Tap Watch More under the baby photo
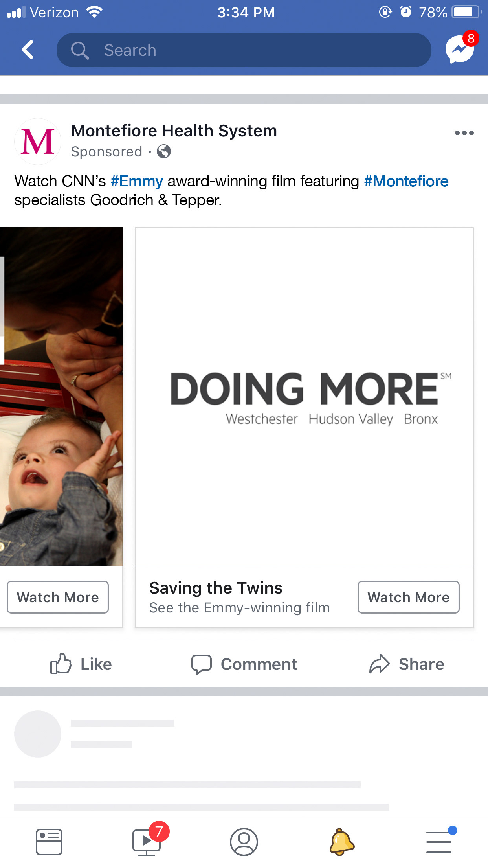 click(x=58, y=597)
